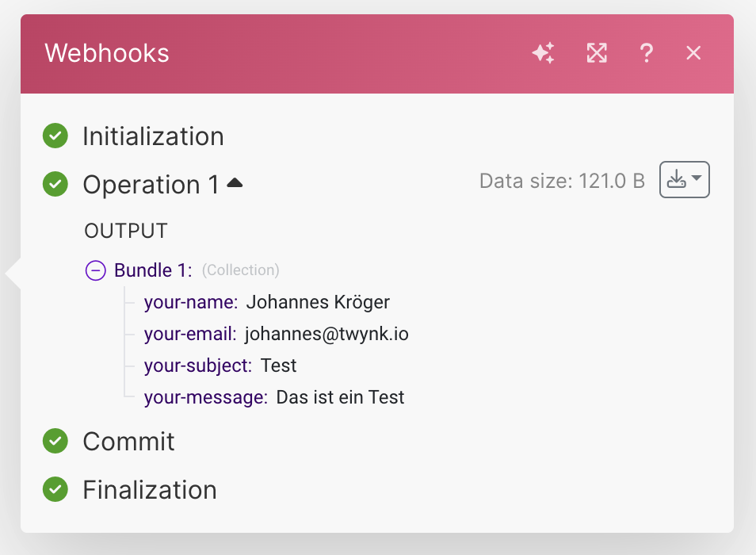Expand the Webhooks panel to fullscreen
The width and height of the screenshot is (756, 555).
point(596,53)
